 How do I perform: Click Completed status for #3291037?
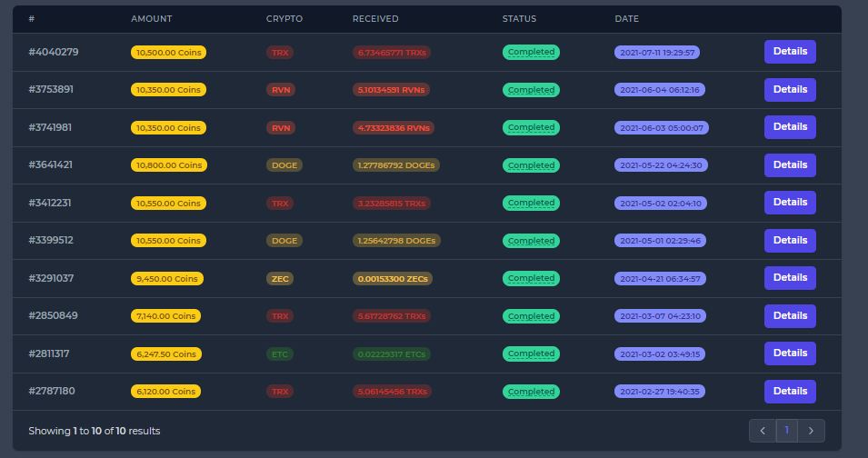pyautogui.click(x=531, y=278)
